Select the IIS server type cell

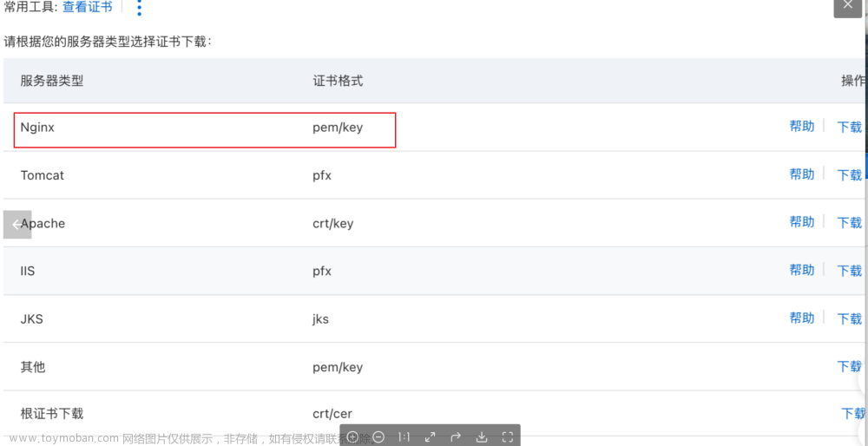click(x=29, y=271)
